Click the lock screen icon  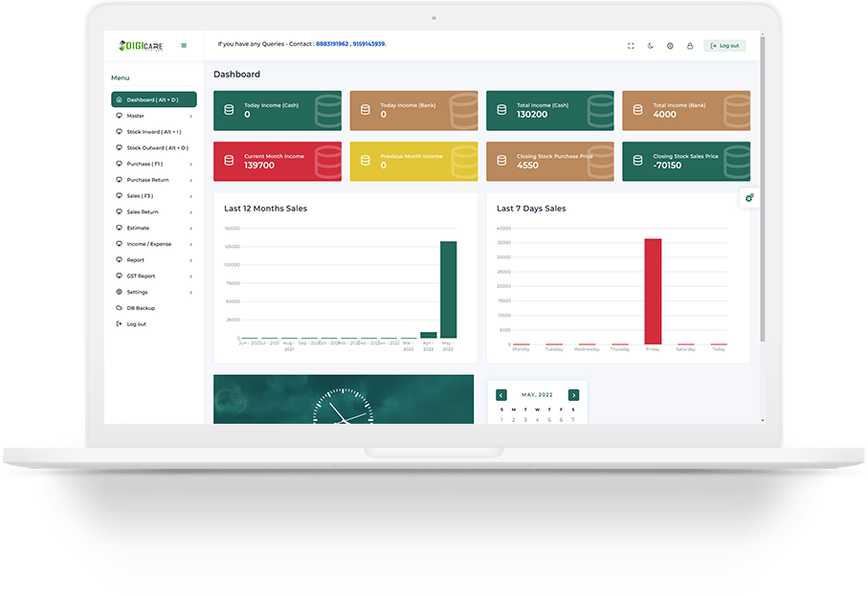coord(689,46)
